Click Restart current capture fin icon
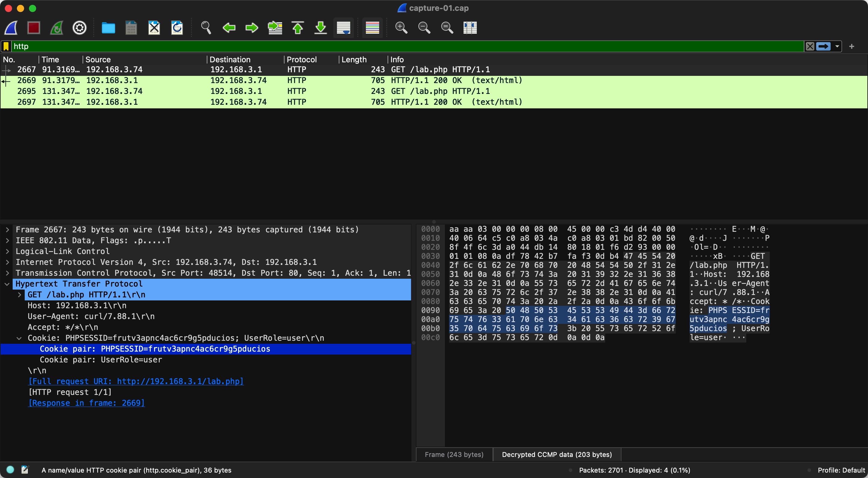 [56, 28]
